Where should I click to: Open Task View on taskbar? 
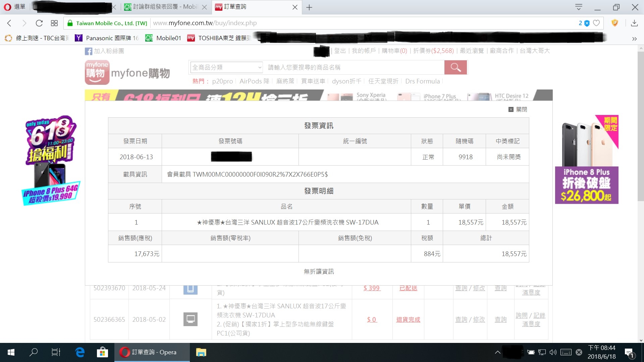56,352
